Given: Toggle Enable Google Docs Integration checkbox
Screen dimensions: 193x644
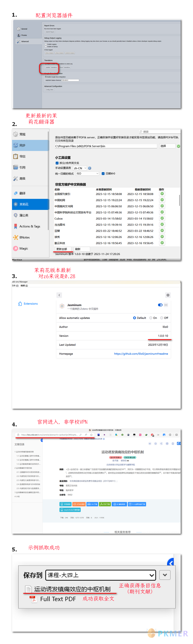Looking at the screenshot, I should click(x=46, y=77).
